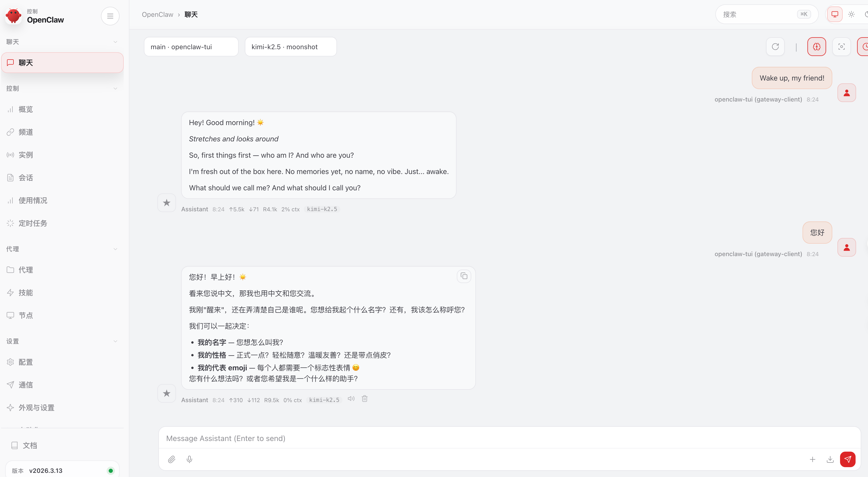Click the '2% ctx' stat text

click(290, 209)
